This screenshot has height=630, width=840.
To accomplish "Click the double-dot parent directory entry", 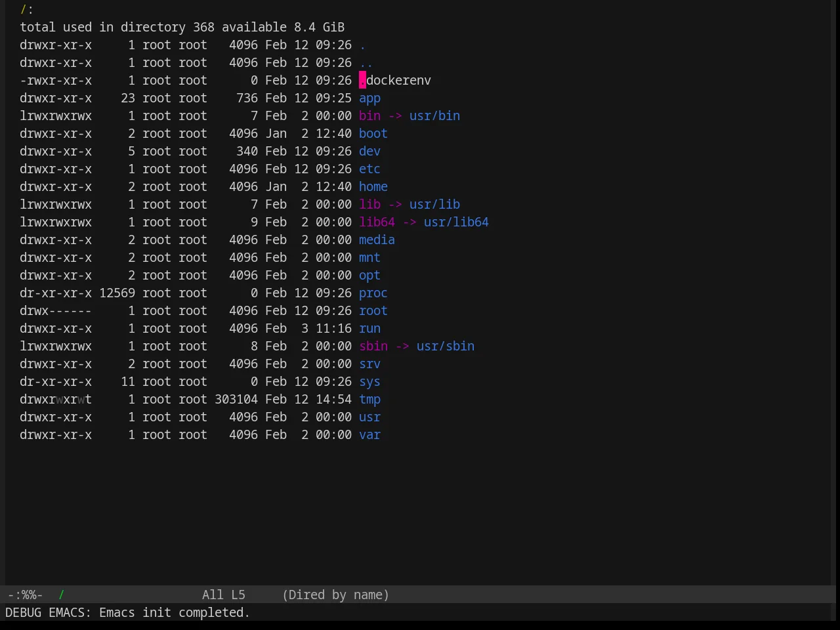I will coord(366,63).
